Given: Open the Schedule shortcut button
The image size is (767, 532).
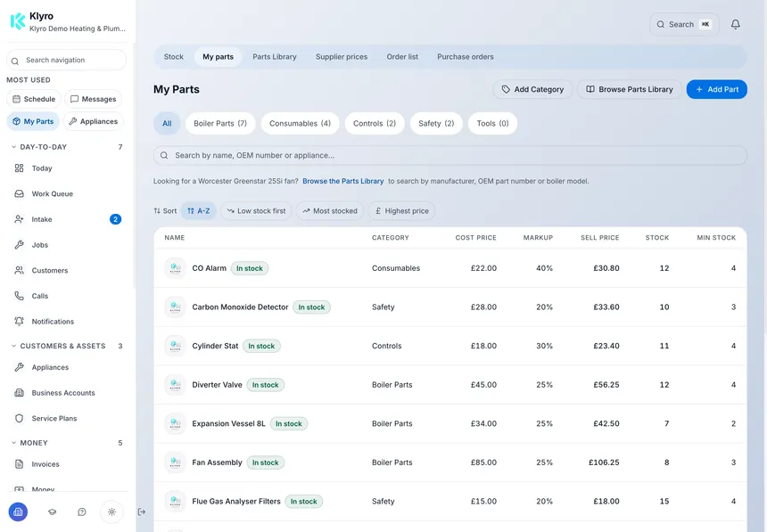Looking at the screenshot, I should click(x=34, y=99).
